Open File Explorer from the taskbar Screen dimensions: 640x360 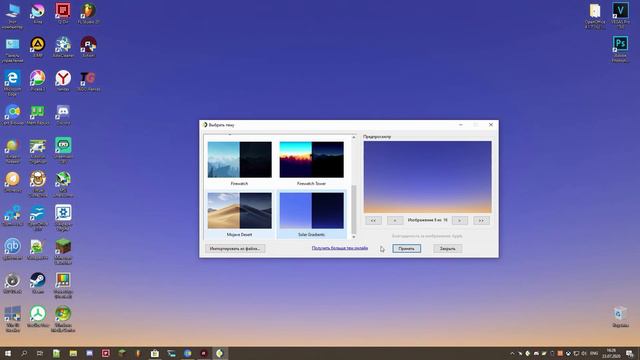pos(73,353)
